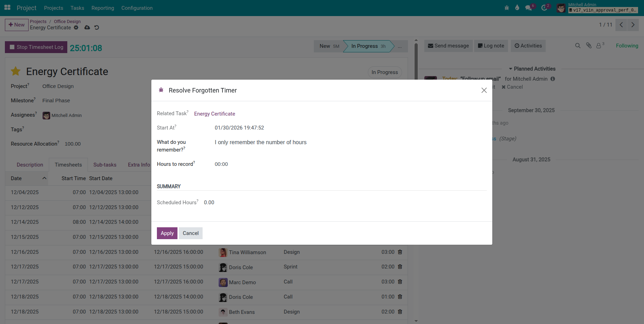Click the debug bug icon in navbar
This screenshot has width=644, height=324.
click(507, 8)
